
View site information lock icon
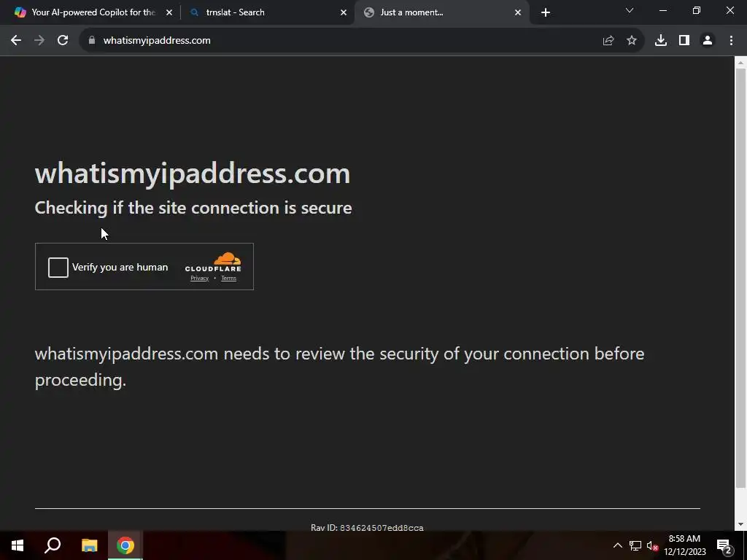tap(91, 41)
